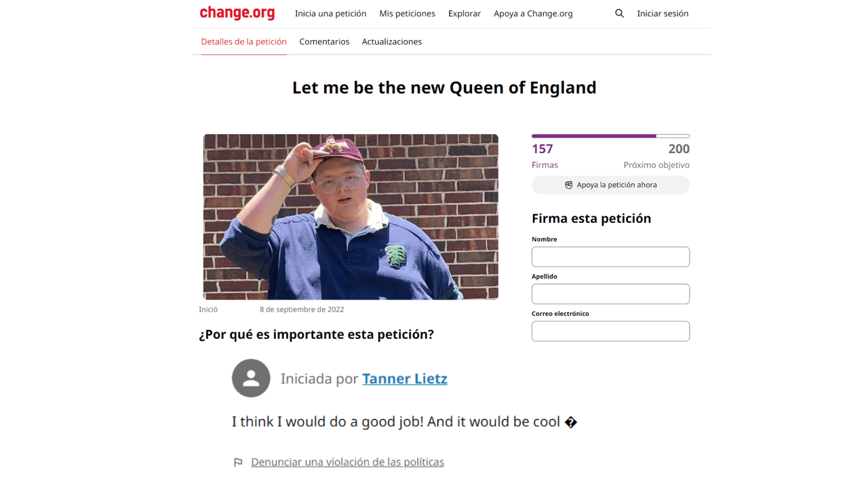Open Tanner Lietz's profile link
The width and height of the screenshot is (868, 488).
pos(404,379)
